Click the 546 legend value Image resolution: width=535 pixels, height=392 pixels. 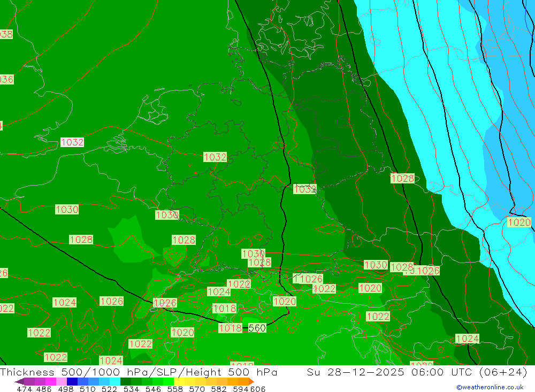pyautogui.click(x=153, y=389)
